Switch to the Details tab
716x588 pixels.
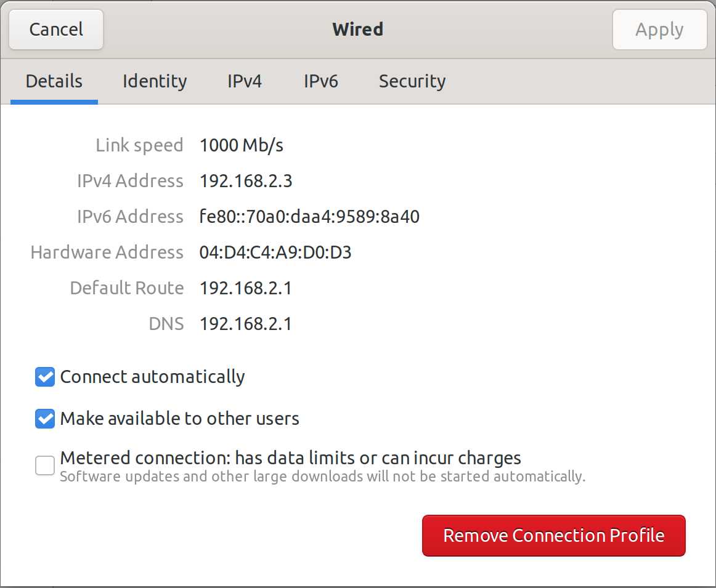(54, 81)
